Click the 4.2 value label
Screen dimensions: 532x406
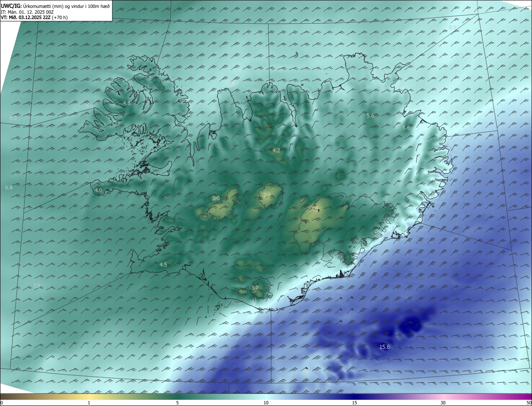276,150
